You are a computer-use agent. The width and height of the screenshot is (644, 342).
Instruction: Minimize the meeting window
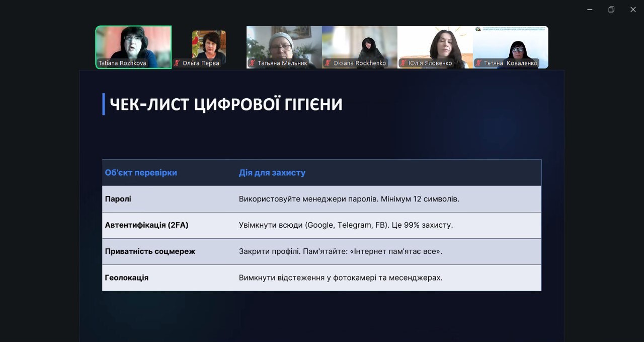590,10
